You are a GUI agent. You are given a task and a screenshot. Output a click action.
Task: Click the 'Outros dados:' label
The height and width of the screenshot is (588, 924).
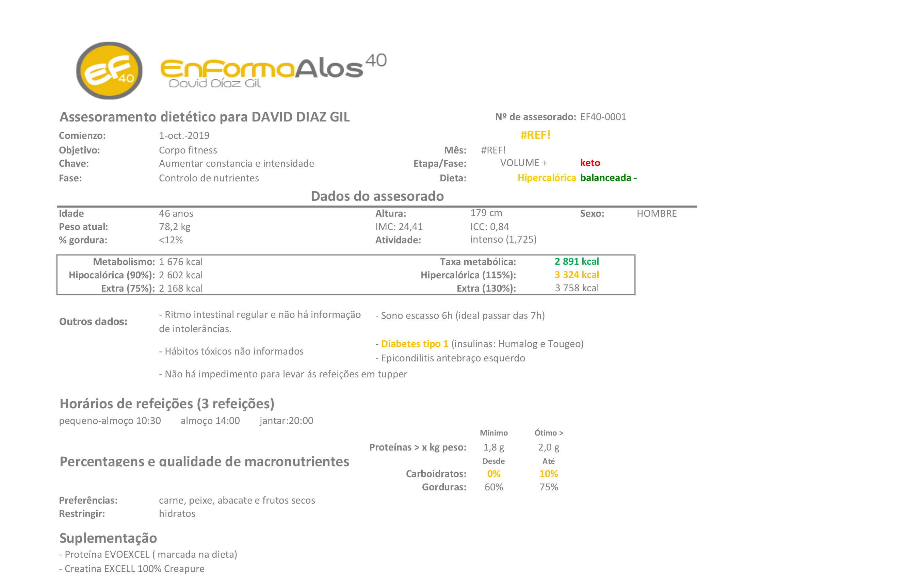(x=93, y=322)
